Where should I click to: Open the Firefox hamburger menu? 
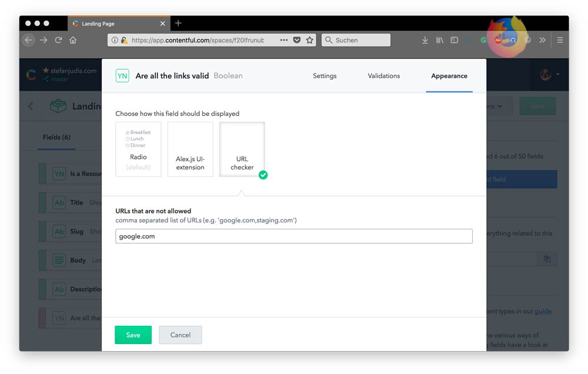[560, 40]
